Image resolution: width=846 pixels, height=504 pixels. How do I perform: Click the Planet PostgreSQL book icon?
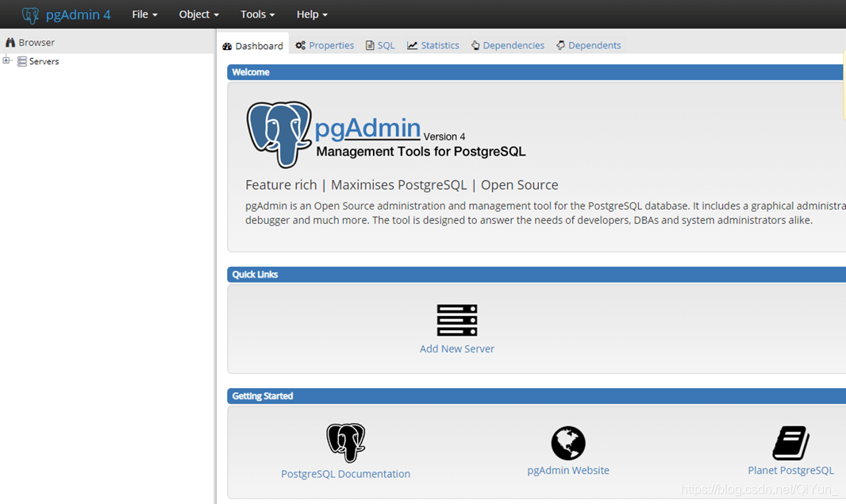point(790,442)
